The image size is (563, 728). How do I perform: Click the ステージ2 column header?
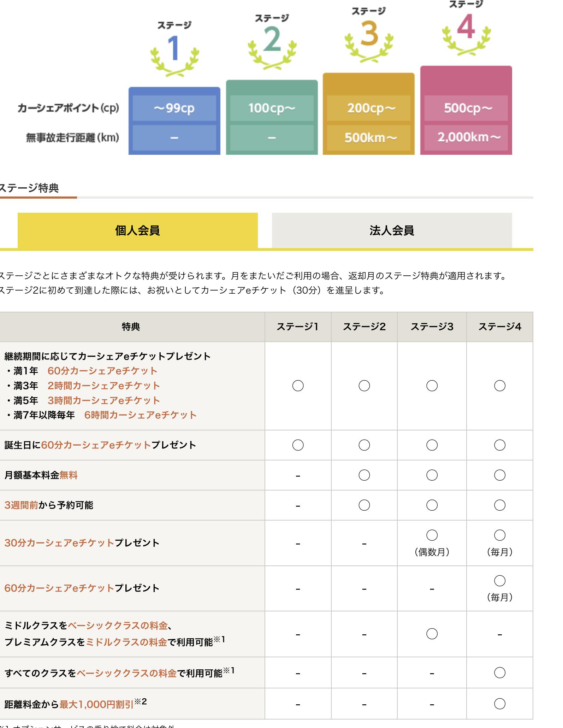pos(364,327)
